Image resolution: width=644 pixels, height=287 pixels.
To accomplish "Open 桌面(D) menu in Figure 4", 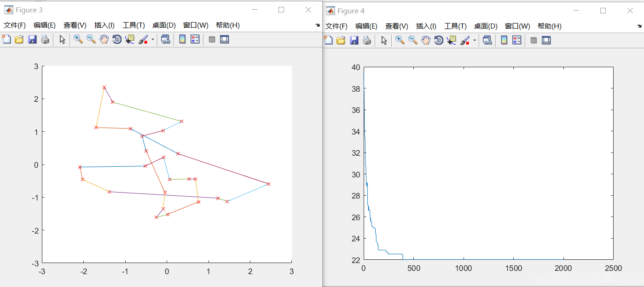I will click(486, 26).
